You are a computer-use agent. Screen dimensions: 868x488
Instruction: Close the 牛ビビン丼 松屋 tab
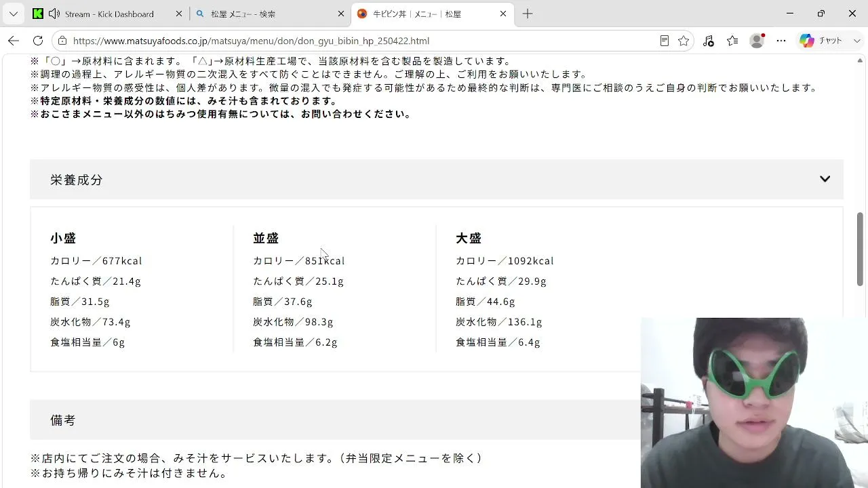(503, 14)
